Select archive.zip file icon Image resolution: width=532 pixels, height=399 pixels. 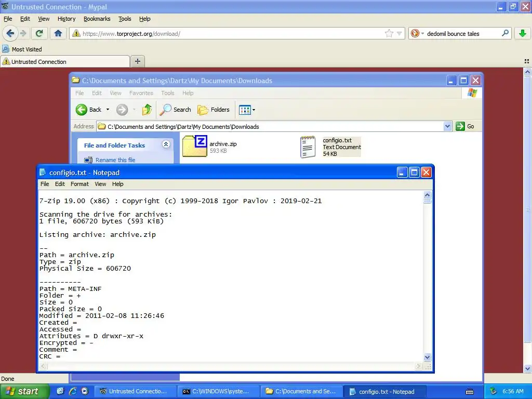pyautogui.click(x=194, y=146)
